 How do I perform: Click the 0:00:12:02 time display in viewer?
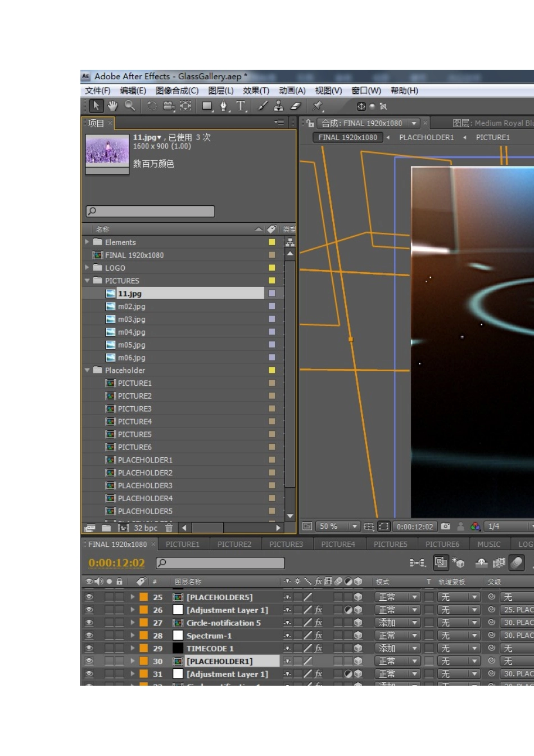(415, 526)
